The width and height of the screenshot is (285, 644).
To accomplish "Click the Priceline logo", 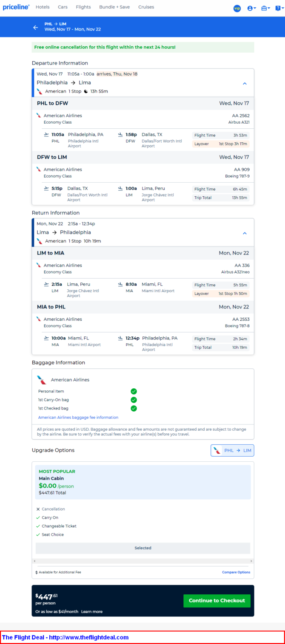I will click(x=16, y=7).
